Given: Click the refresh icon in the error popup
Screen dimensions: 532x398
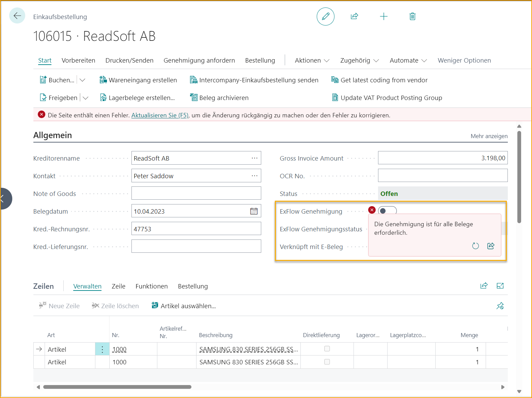Looking at the screenshot, I should tap(475, 246).
